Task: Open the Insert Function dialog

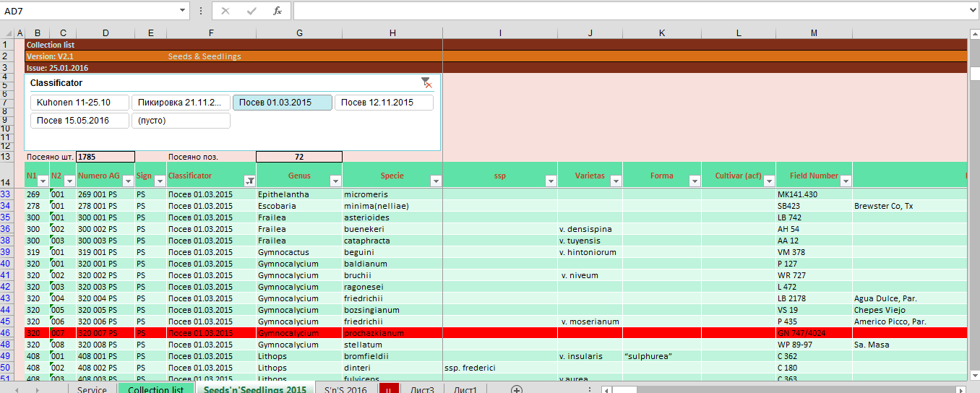Action: (x=277, y=11)
